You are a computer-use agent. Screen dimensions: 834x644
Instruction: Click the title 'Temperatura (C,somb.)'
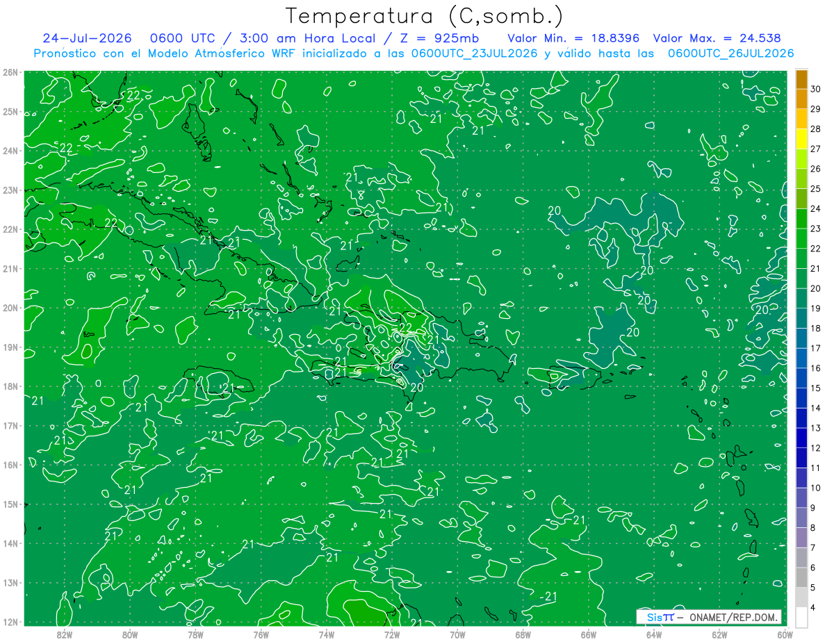click(x=424, y=16)
